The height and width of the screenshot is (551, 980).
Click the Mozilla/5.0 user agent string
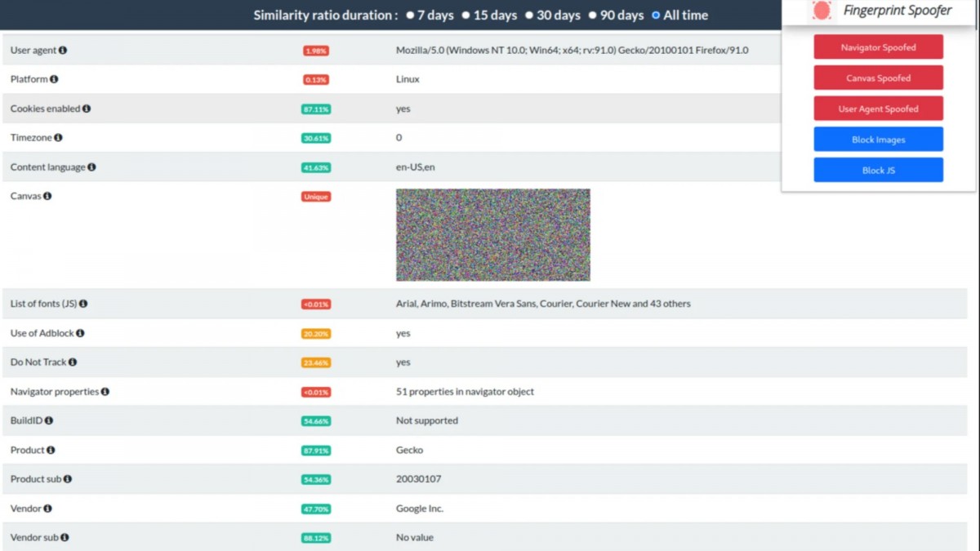pyautogui.click(x=572, y=51)
